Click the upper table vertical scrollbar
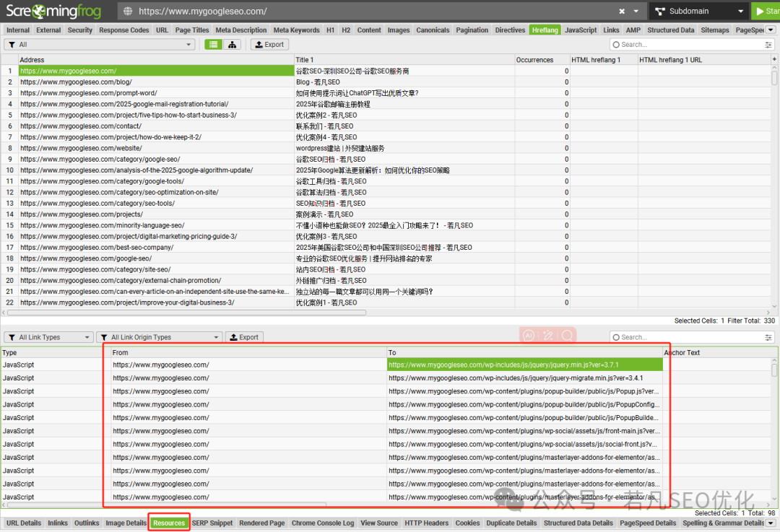780x532 pixels. point(774,79)
